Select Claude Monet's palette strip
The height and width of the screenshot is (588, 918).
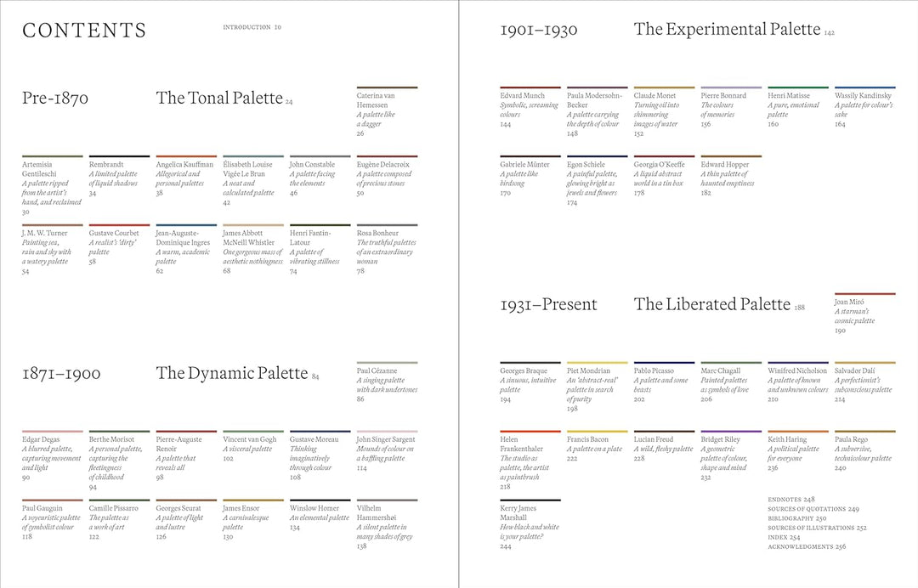pyautogui.click(x=663, y=86)
